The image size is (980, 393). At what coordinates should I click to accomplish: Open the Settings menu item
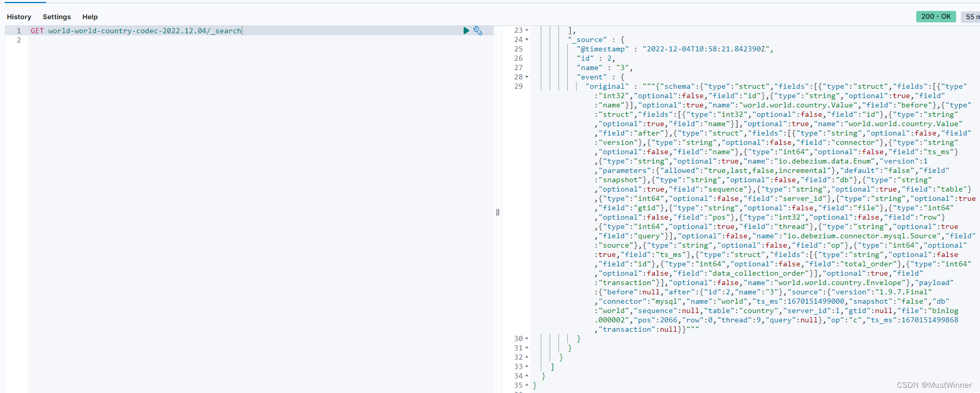[57, 17]
